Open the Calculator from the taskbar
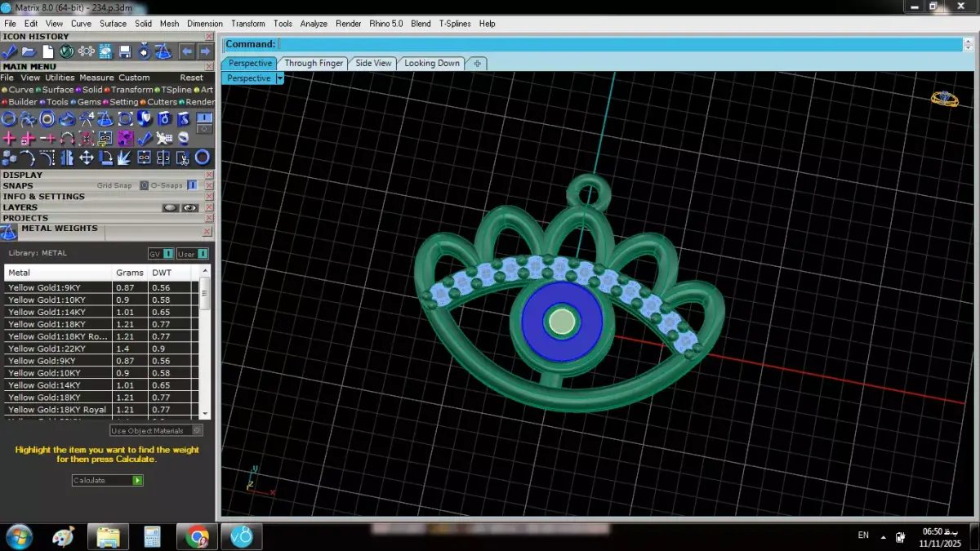 point(152,537)
